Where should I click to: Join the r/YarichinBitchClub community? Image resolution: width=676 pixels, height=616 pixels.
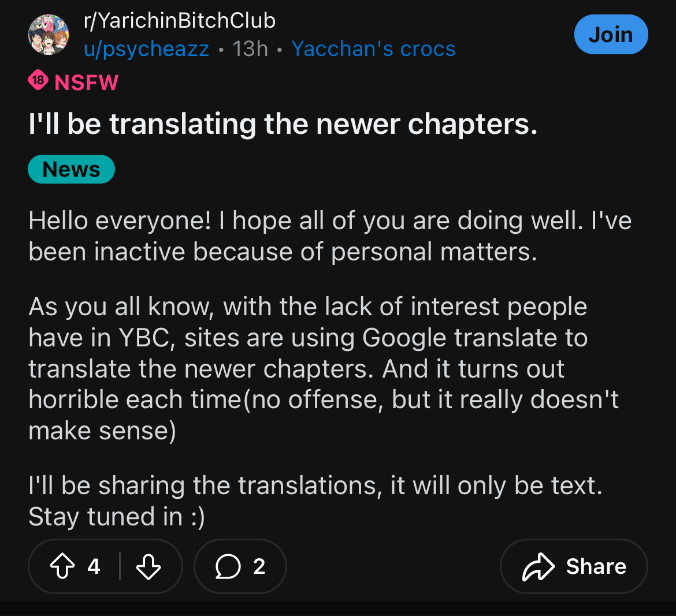611,35
